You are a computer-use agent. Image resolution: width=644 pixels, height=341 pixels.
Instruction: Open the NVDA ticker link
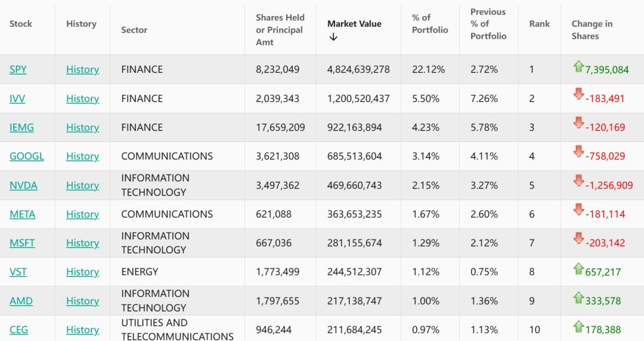click(x=23, y=185)
